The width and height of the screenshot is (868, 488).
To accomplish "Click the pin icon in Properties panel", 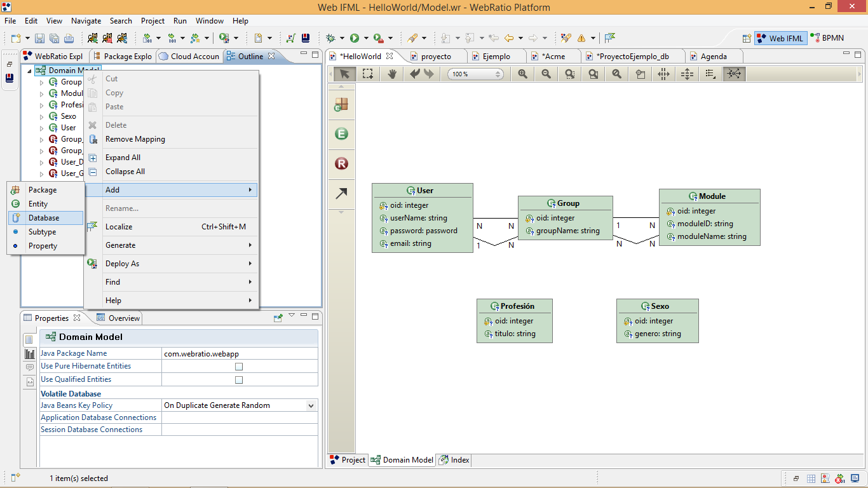I will click(278, 318).
